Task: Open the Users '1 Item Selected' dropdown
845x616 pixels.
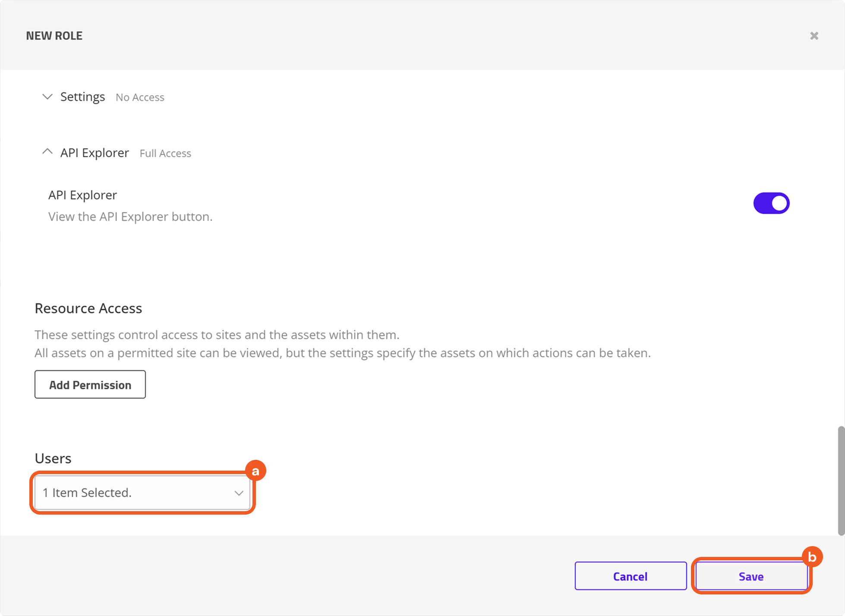Action: coord(134,493)
